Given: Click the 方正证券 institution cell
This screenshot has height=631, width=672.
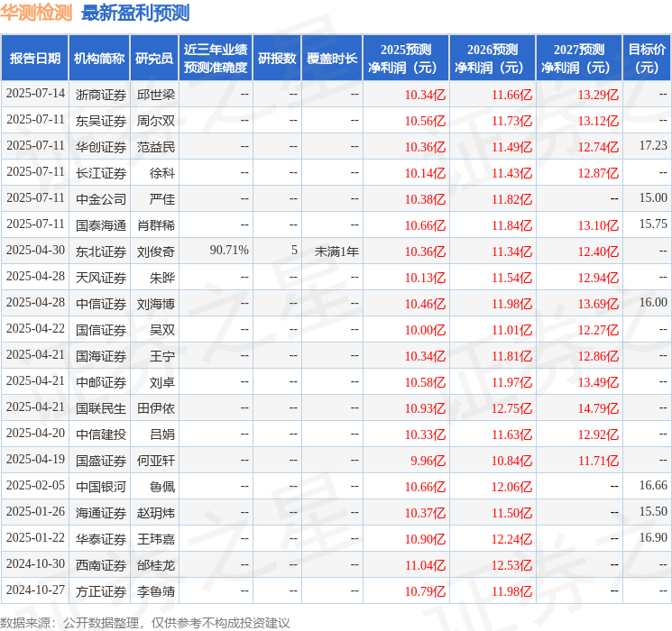Looking at the screenshot, I should pyautogui.click(x=101, y=591).
